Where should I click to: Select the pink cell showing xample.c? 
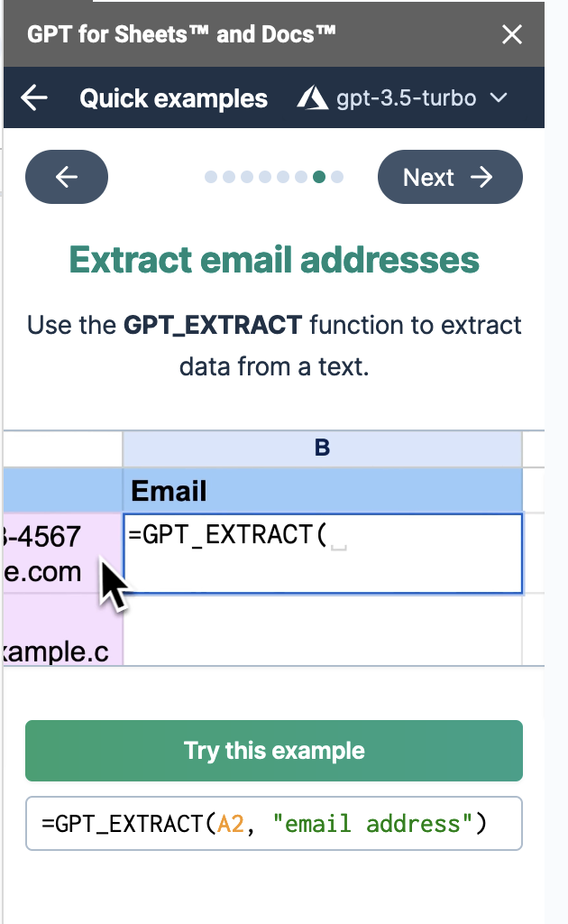(x=63, y=632)
